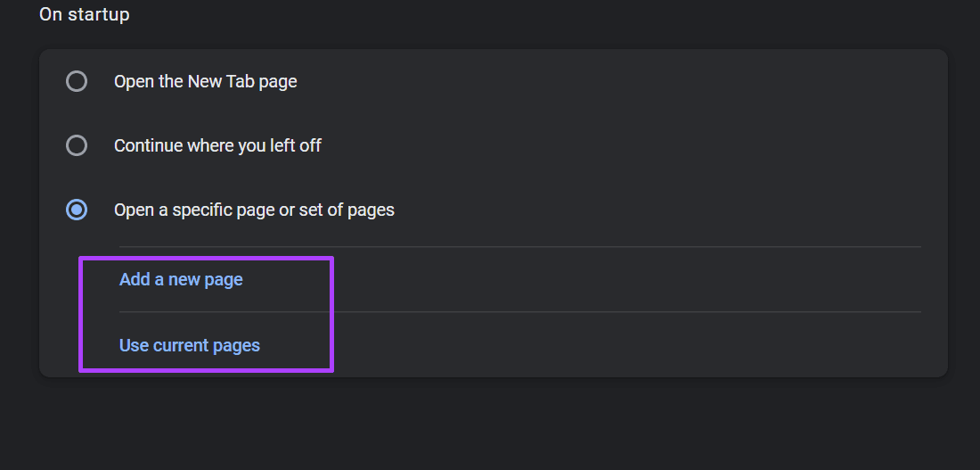The height and width of the screenshot is (470, 980).
Task: Choose the "Continue where you left off" radio button
Action: [77, 146]
